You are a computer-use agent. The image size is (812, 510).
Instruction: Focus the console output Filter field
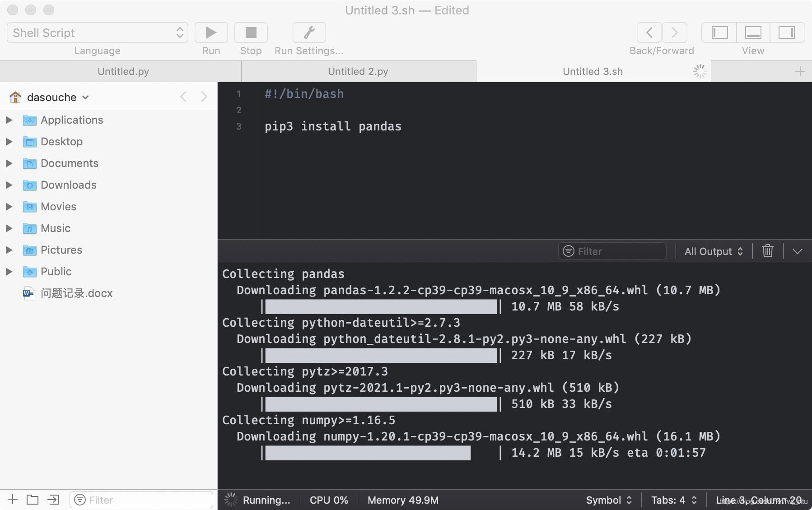click(x=612, y=251)
